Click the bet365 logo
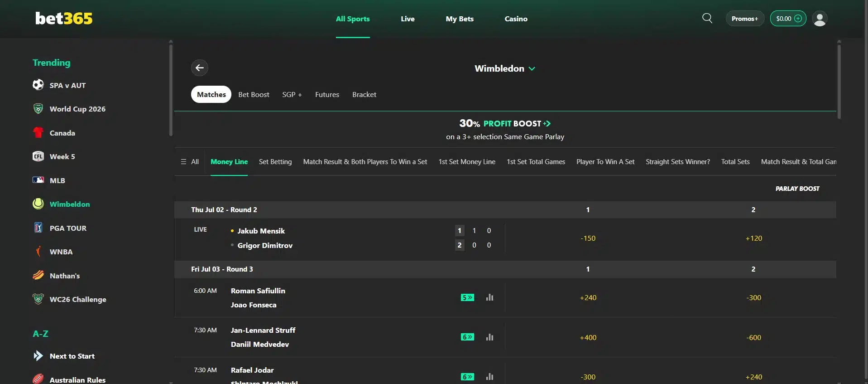This screenshot has width=868, height=384. [64, 18]
